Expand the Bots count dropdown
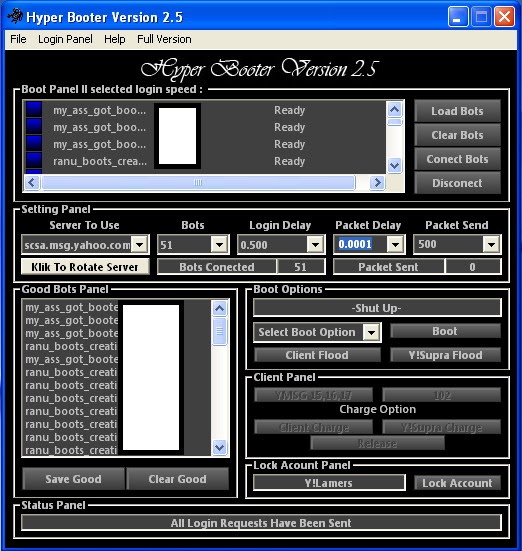The image size is (522, 551). [220, 244]
